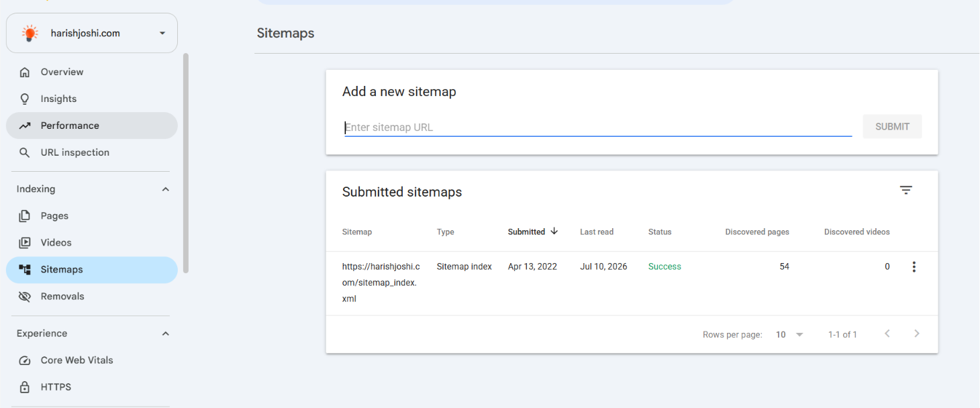The width and height of the screenshot is (980, 408).
Task: Open the Rows per page dropdown
Action: click(x=789, y=334)
